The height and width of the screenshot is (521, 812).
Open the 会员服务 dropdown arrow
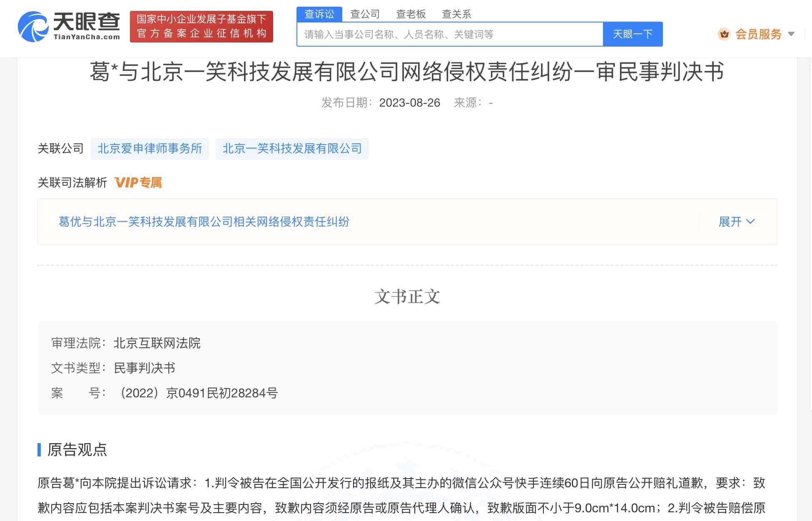(x=791, y=34)
